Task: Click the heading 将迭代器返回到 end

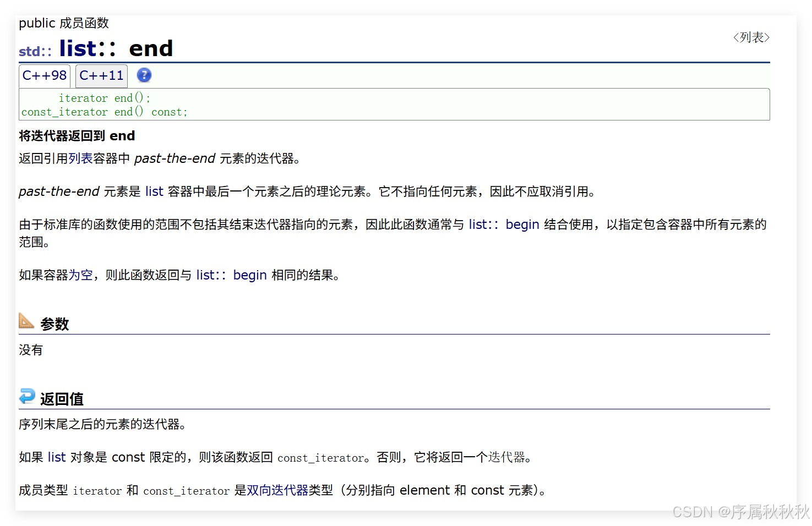Action: [x=77, y=136]
